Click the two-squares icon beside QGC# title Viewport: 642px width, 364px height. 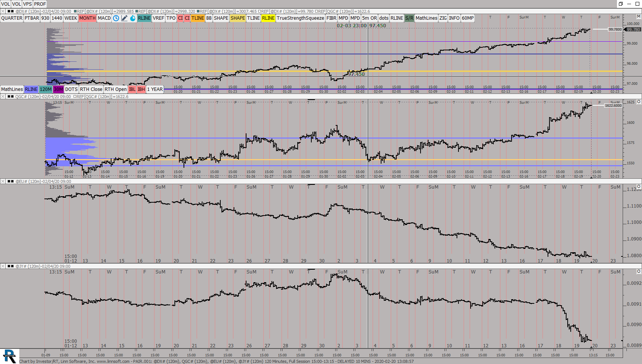pos(11,97)
